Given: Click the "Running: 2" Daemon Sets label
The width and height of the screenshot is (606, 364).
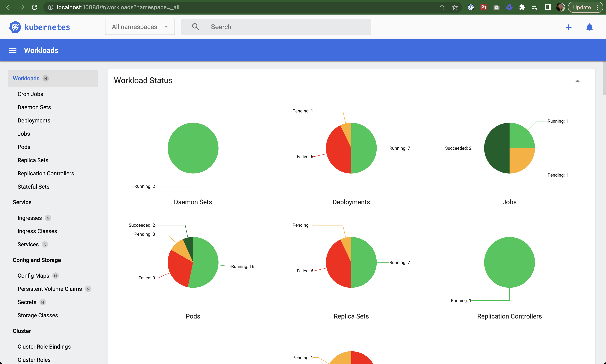Looking at the screenshot, I should point(145,186).
